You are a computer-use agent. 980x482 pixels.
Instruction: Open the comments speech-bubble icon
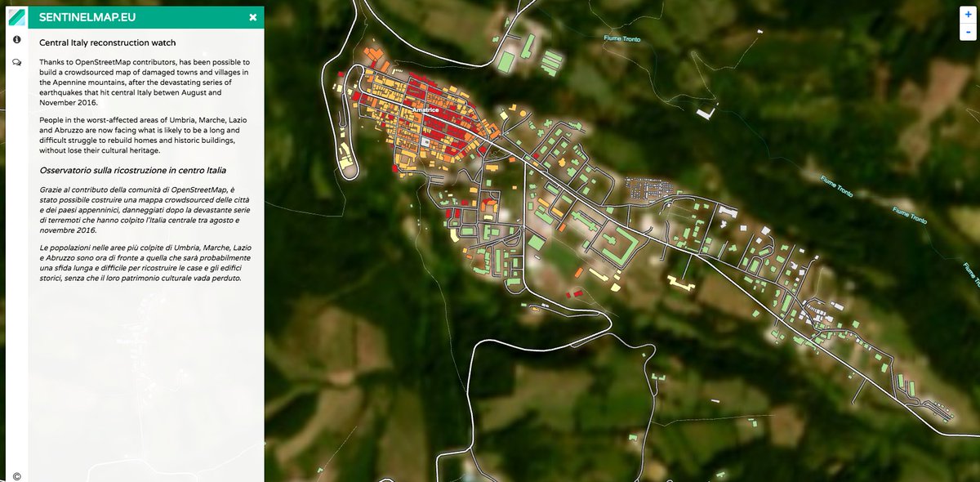(x=16, y=62)
